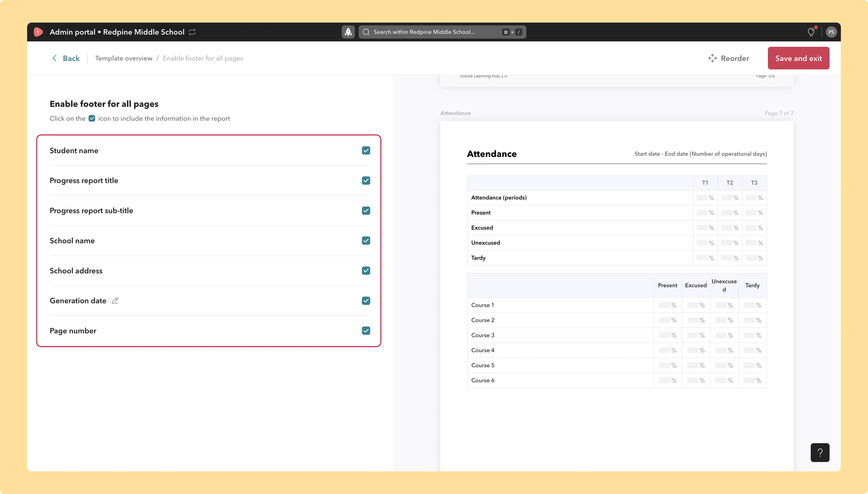Click Page 7 of 7 label

(779, 113)
